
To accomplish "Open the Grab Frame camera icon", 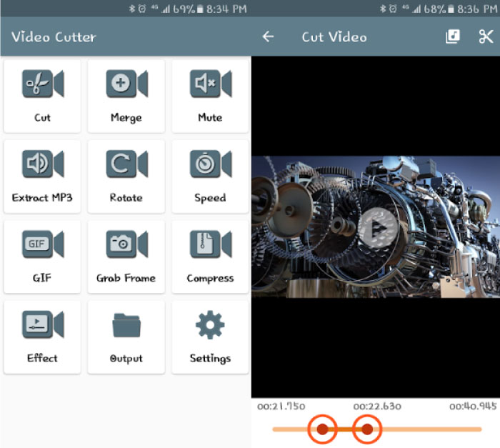I will pos(126,244).
